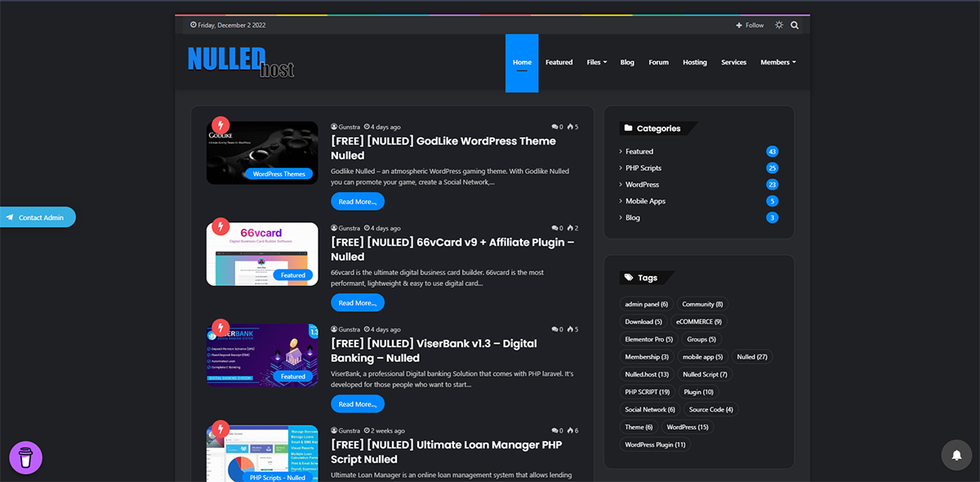Open the Forum menu item
The width and height of the screenshot is (980, 482).
(658, 62)
